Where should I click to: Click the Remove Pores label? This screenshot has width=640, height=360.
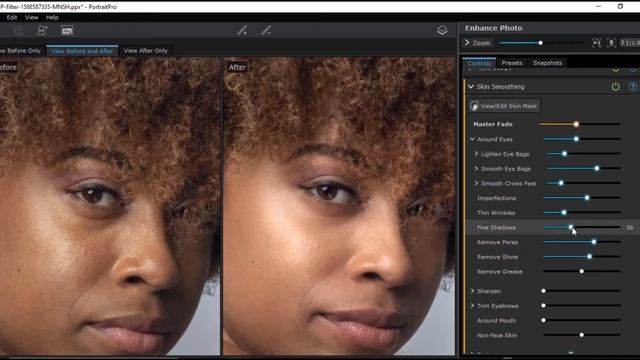[x=498, y=242]
